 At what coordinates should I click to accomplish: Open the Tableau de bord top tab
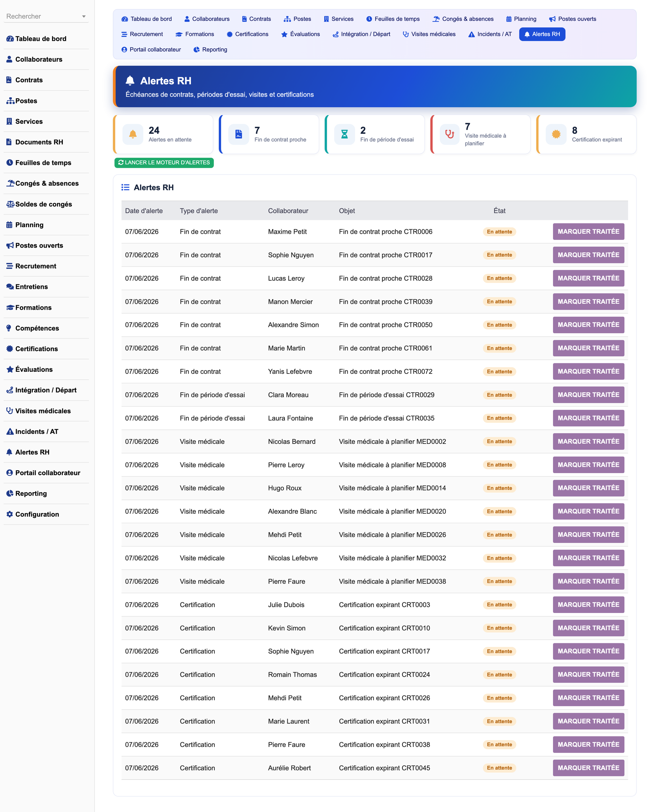147,19
